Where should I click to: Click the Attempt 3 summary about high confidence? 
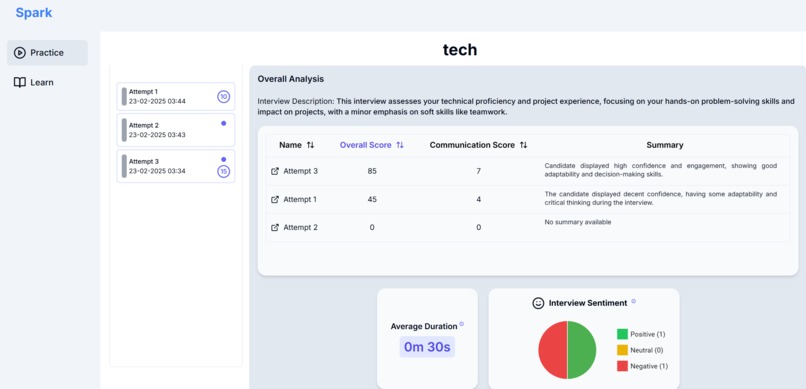[661, 170]
